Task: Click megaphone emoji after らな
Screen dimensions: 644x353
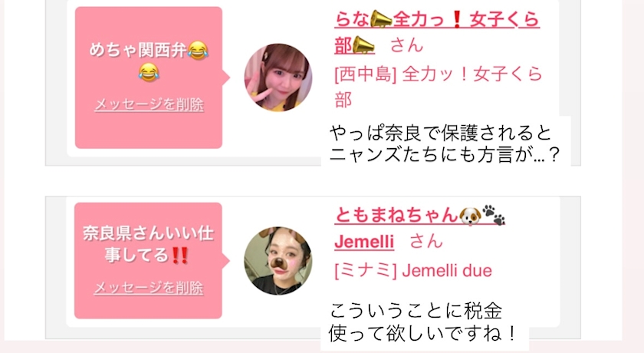Action: (381, 19)
